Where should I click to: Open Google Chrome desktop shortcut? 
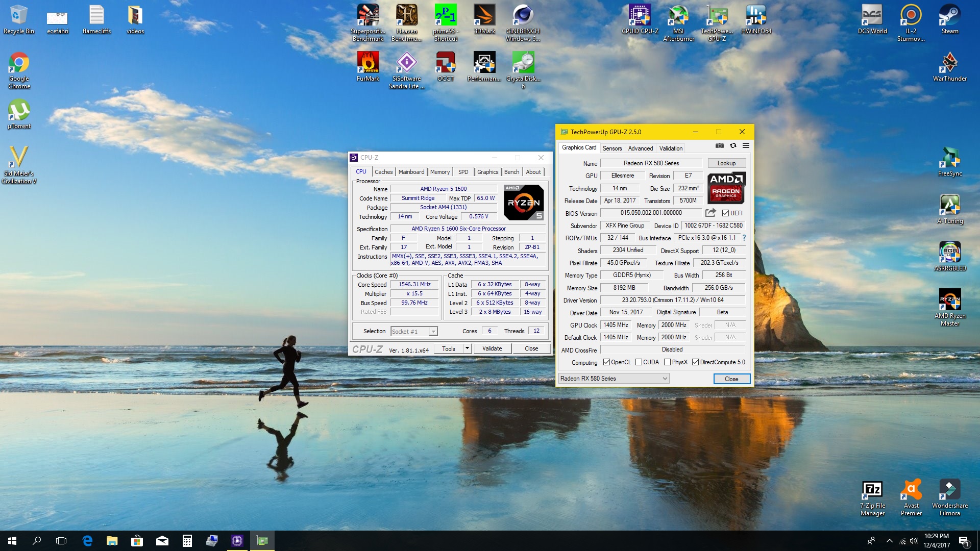pos(19,70)
